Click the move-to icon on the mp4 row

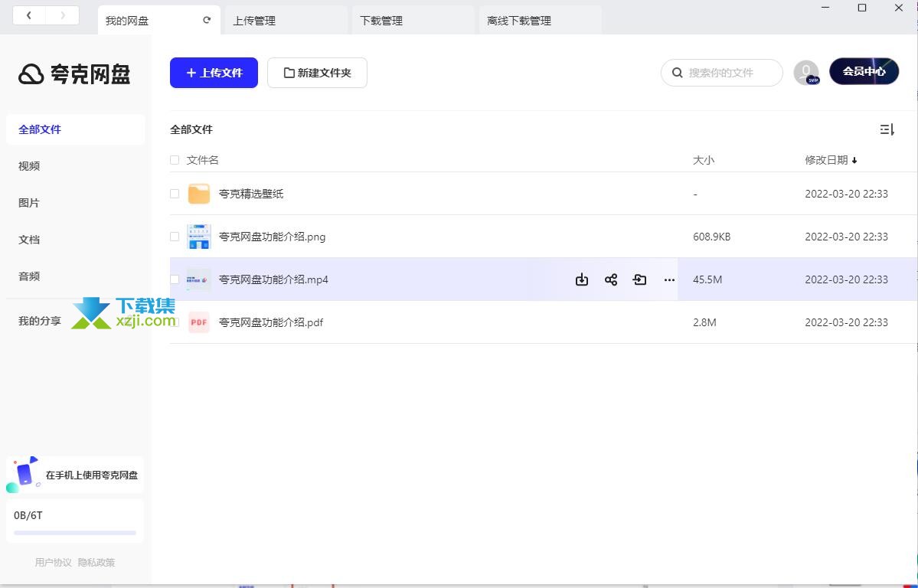pos(639,279)
